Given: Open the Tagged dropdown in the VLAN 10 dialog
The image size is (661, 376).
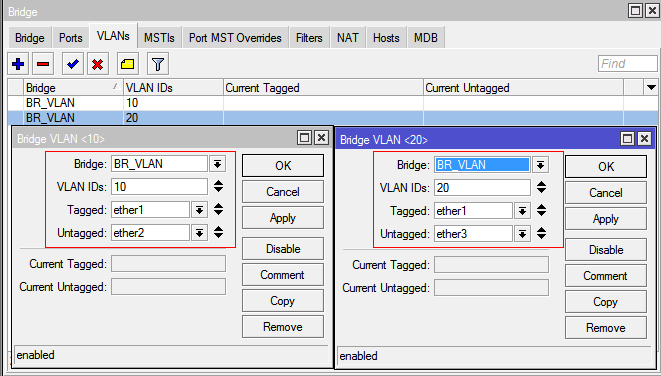Looking at the screenshot, I should pyautogui.click(x=199, y=209).
